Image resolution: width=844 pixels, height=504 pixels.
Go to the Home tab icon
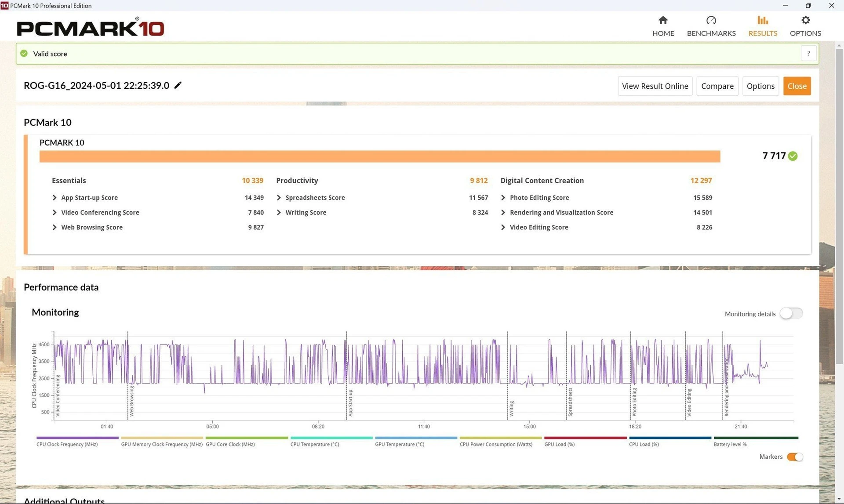(663, 20)
